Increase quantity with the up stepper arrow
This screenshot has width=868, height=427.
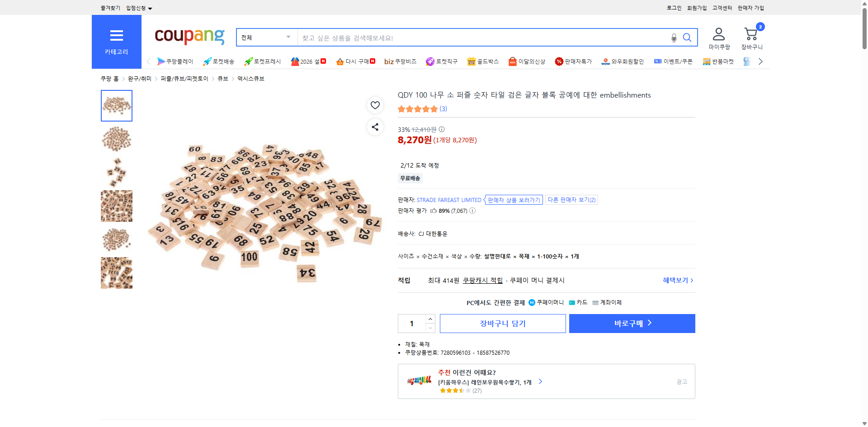point(430,319)
